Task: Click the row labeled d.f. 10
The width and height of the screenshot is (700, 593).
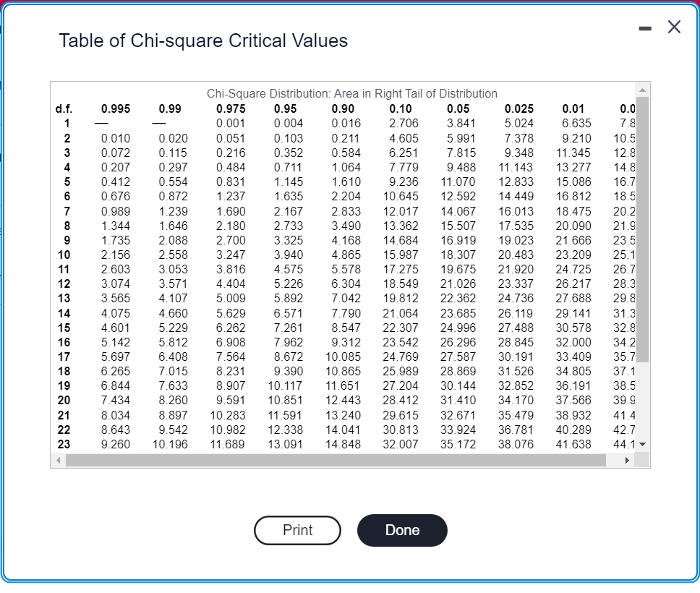Action: pyautogui.click(x=64, y=255)
